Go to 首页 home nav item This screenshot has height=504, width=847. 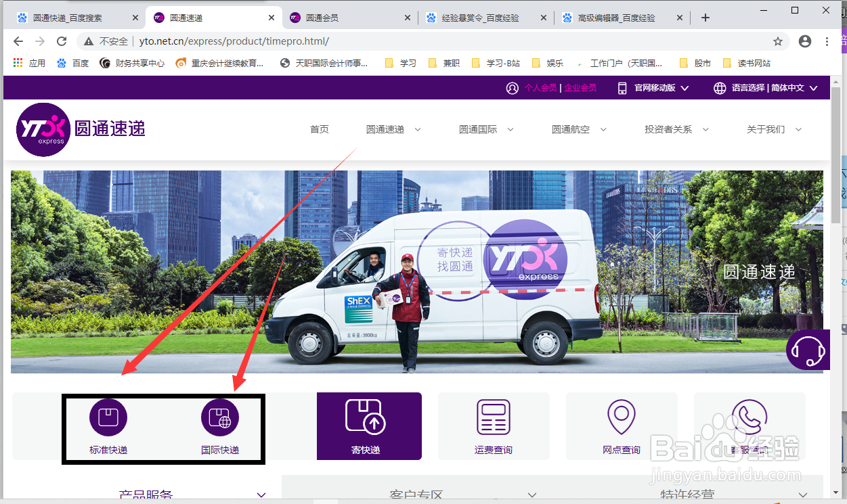[x=320, y=129]
